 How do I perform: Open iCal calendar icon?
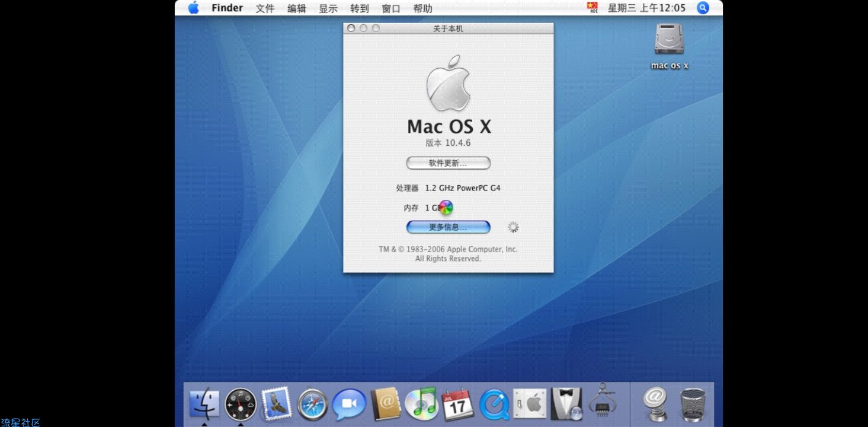[457, 404]
